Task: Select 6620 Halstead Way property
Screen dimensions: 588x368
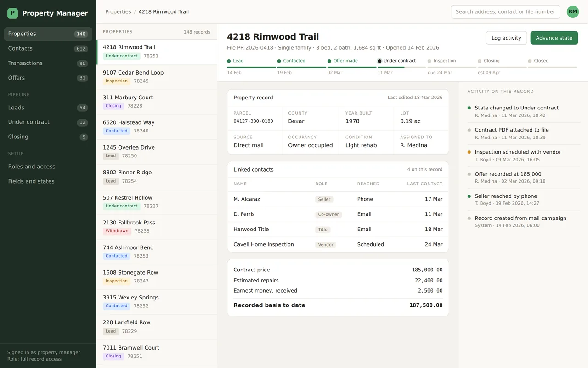Action: (157, 127)
